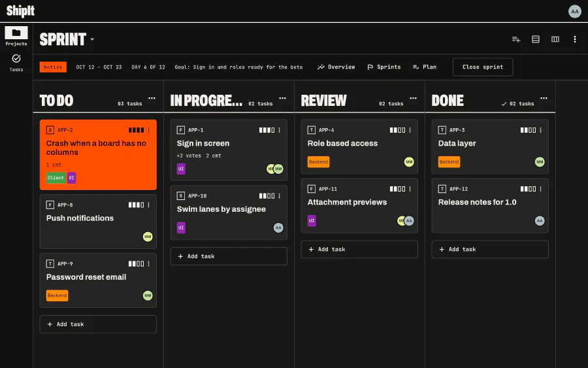588x368 pixels.
Task: Click the Client label on APP-2
Action: 56,178
